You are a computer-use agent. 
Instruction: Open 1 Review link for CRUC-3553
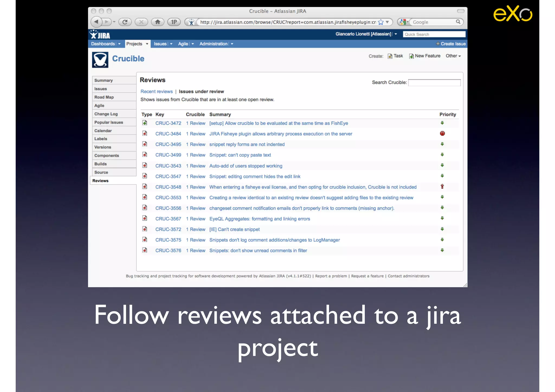coord(196,198)
